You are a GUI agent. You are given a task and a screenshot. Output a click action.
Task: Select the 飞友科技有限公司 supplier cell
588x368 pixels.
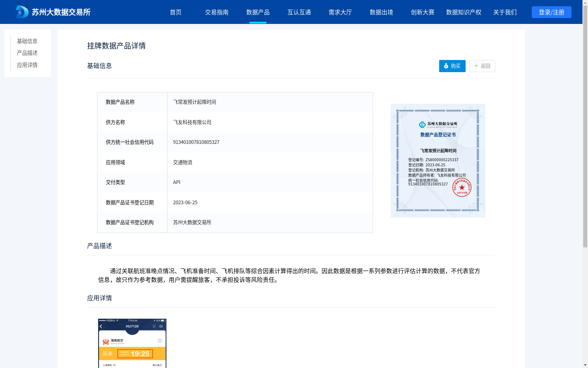[x=270, y=122]
